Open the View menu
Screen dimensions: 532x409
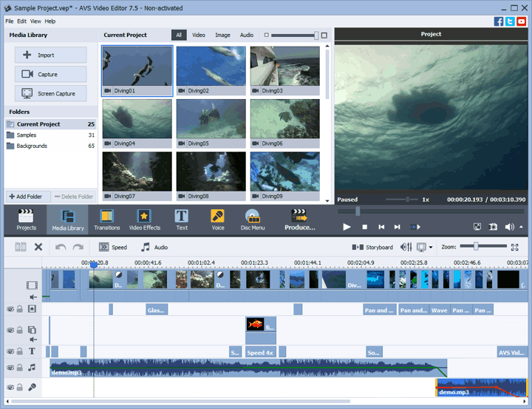click(x=35, y=21)
